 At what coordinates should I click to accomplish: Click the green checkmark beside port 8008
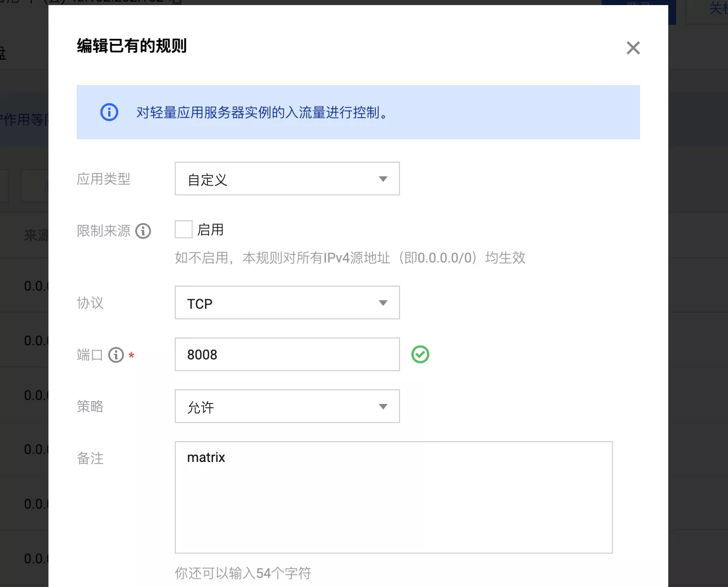pos(420,354)
